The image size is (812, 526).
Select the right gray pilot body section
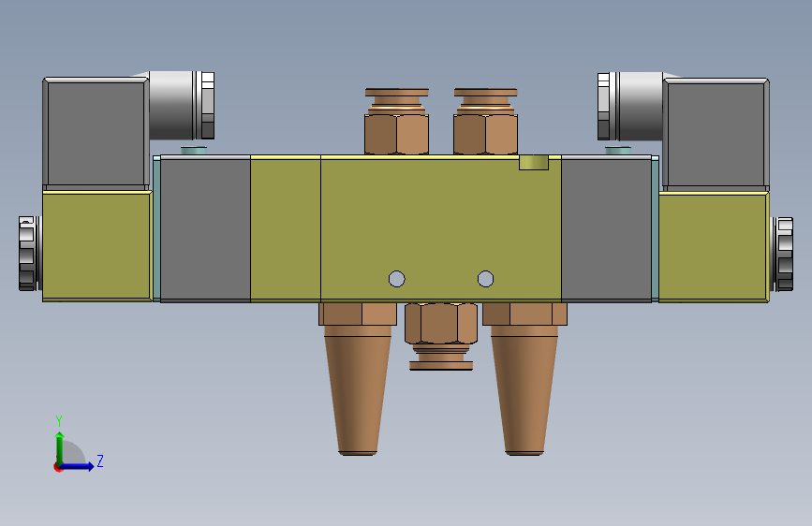coord(606,228)
